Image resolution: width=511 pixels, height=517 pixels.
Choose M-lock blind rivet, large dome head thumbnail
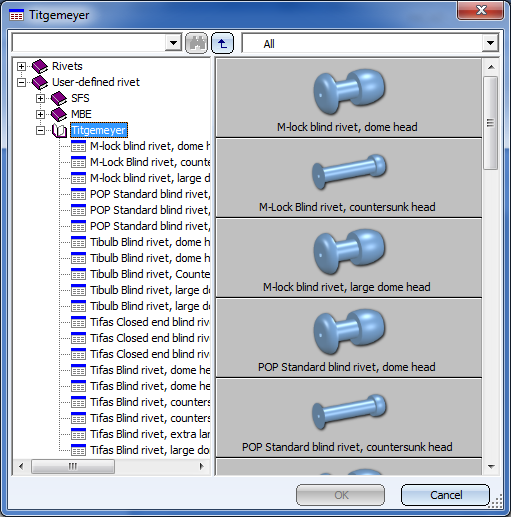pos(349,258)
